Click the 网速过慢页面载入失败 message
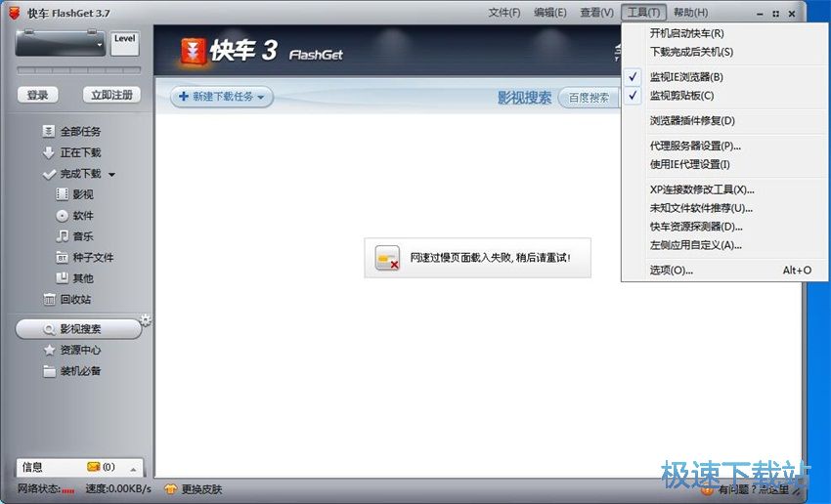This screenshot has height=504, width=831. [x=490, y=258]
